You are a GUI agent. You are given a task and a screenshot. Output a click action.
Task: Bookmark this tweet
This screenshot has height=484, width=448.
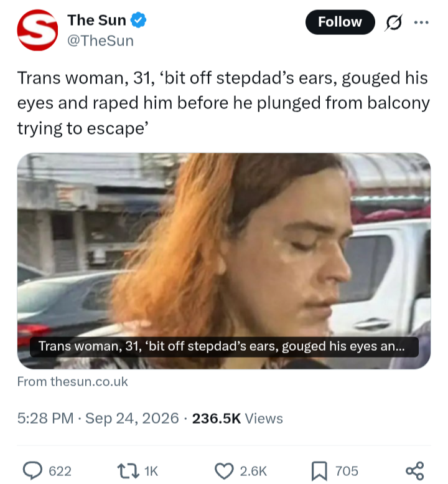[319, 471]
